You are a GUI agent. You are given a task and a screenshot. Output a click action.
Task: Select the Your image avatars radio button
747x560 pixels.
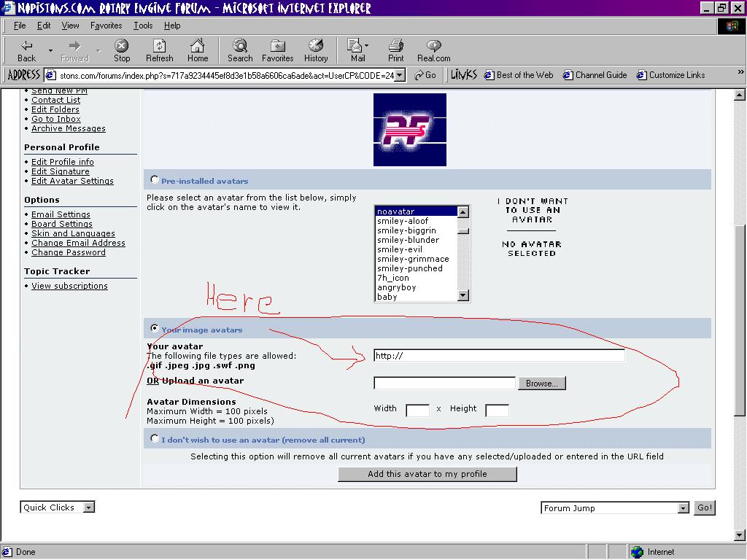[x=154, y=328]
